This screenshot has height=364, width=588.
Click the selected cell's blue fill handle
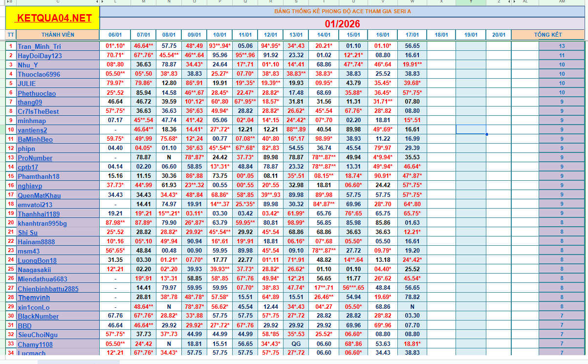(486, 134)
